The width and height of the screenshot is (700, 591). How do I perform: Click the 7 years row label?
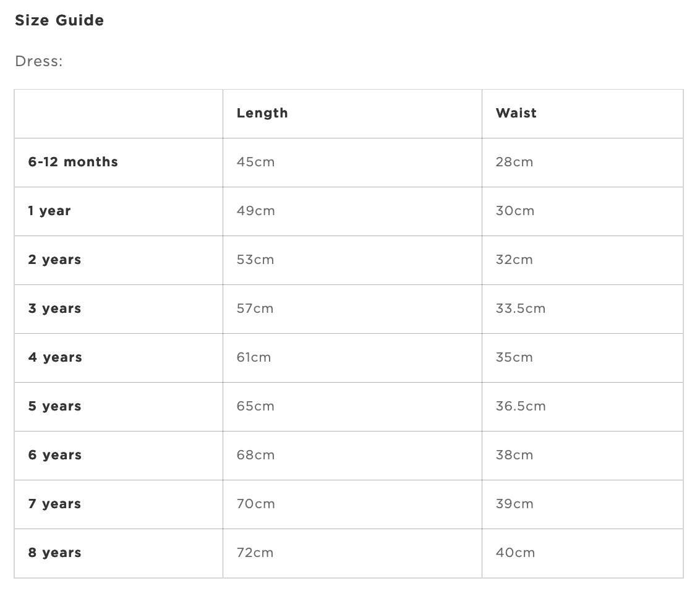[54, 504]
